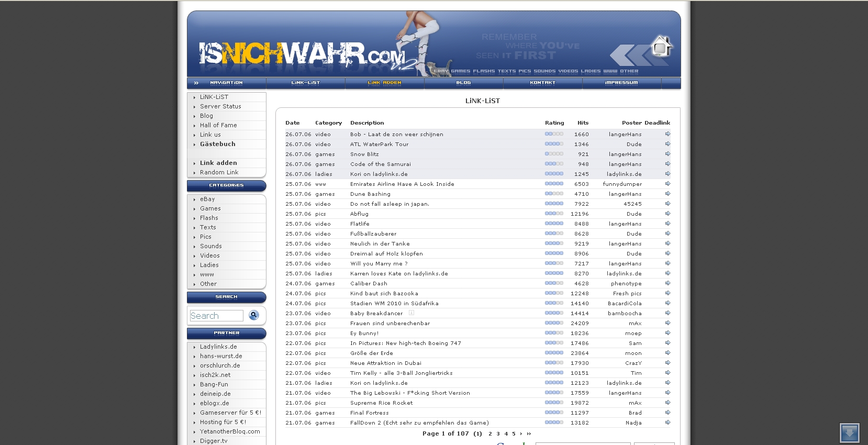Report deadlink for Snow Blitz entry
The width and height of the screenshot is (868, 445).
coord(667,154)
